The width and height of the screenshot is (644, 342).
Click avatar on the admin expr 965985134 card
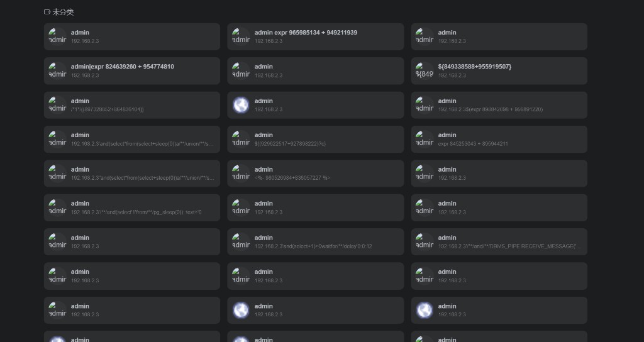(x=241, y=36)
